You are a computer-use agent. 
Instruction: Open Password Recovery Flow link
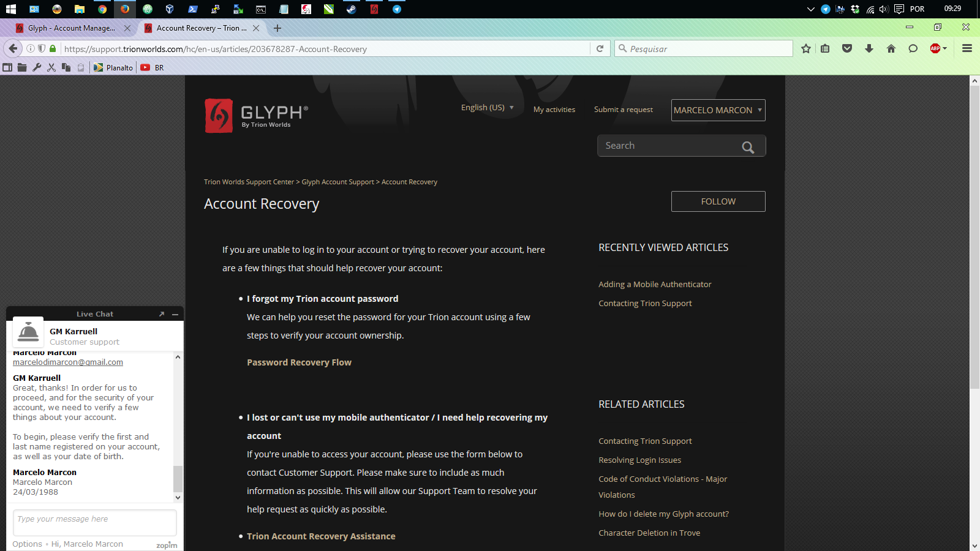tap(299, 362)
